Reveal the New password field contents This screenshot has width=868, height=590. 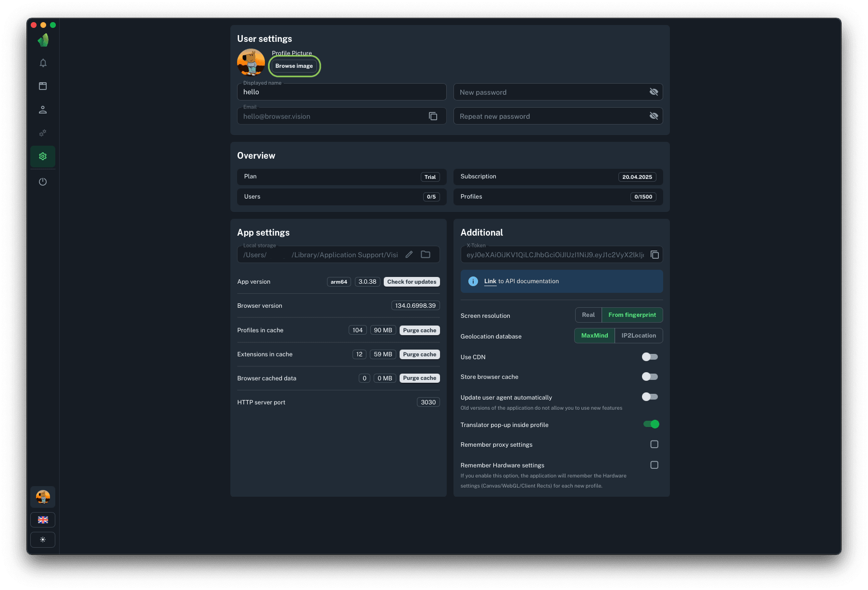click(654, 91)
